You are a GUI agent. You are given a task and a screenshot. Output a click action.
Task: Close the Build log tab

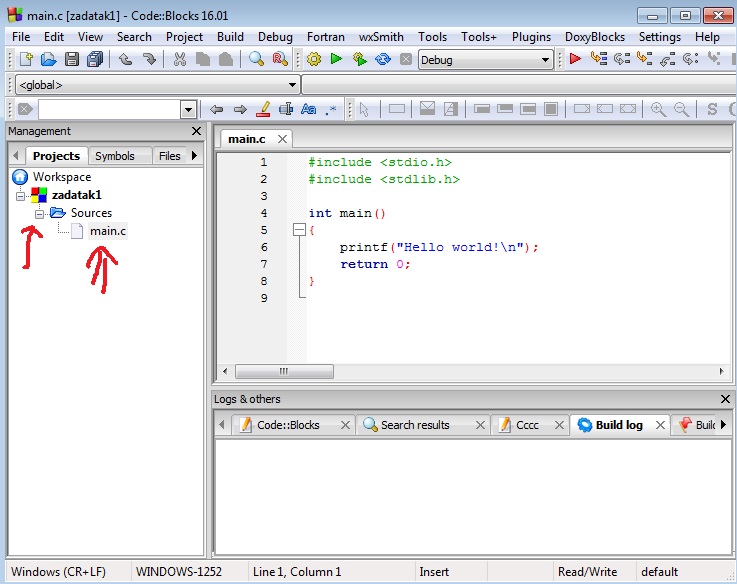pos(660,425)
